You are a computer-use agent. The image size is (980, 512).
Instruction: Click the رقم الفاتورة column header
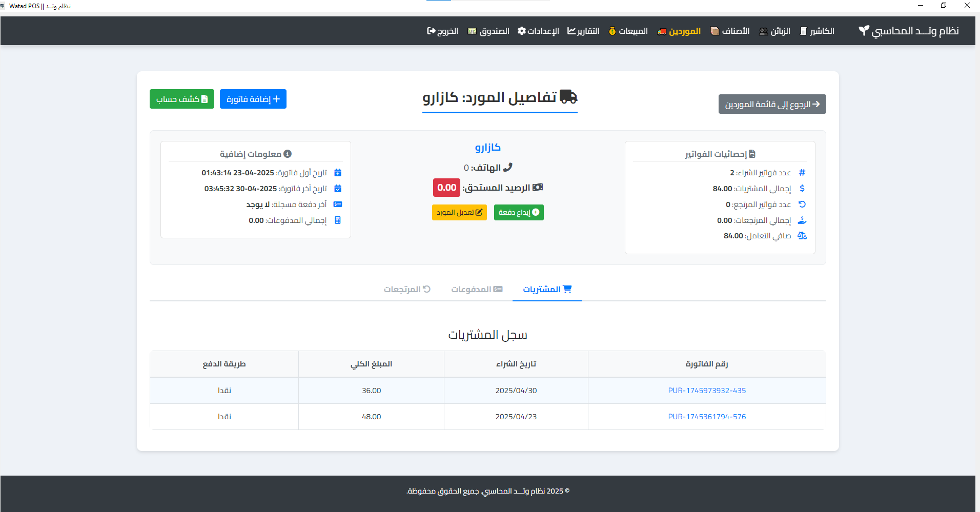pos(707,364)
